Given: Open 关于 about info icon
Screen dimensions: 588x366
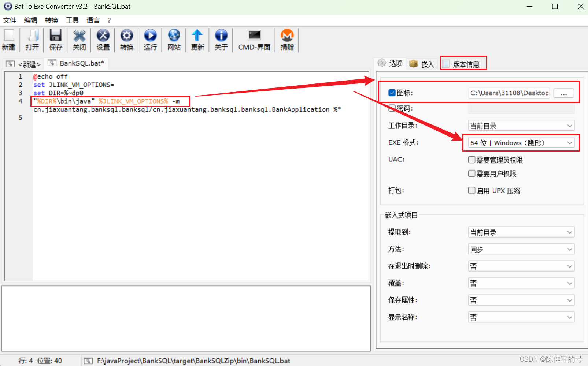Looking at the screenshot, I should point(221,40).
